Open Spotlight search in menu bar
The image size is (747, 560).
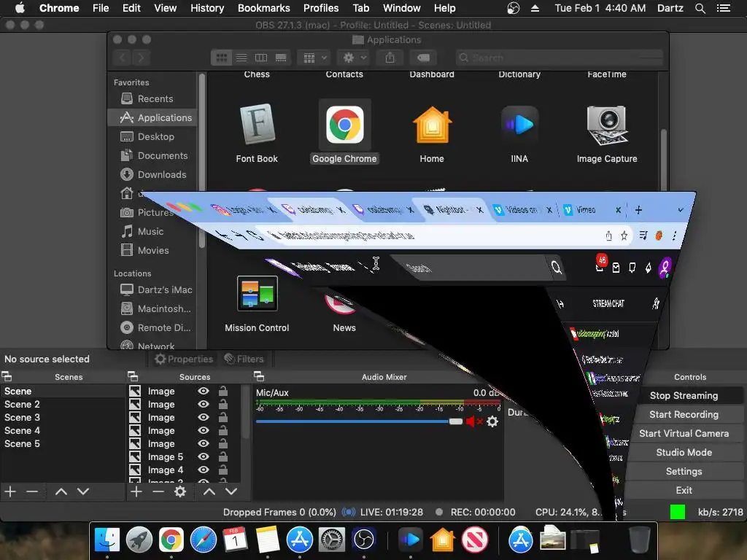700,8
